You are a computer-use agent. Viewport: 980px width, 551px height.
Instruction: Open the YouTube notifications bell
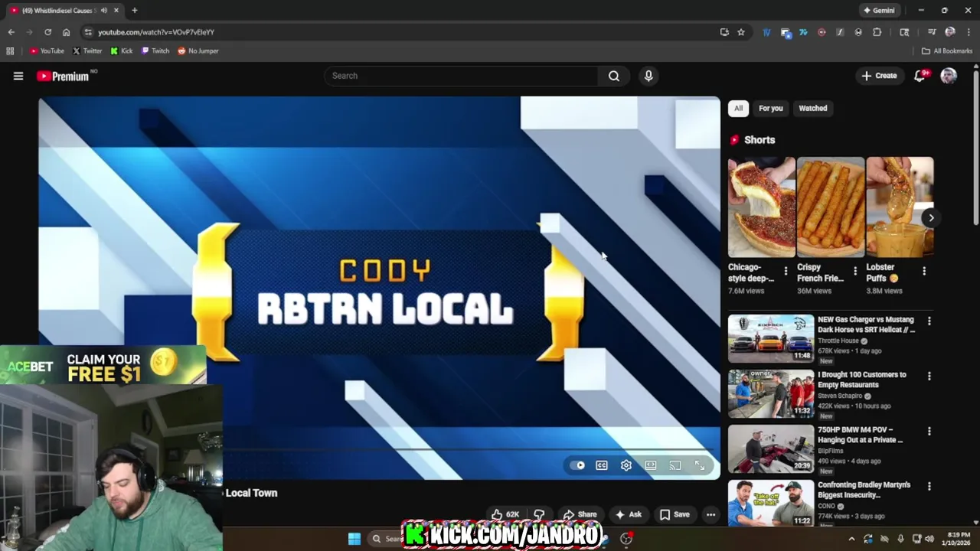click(x=920, y=76)
